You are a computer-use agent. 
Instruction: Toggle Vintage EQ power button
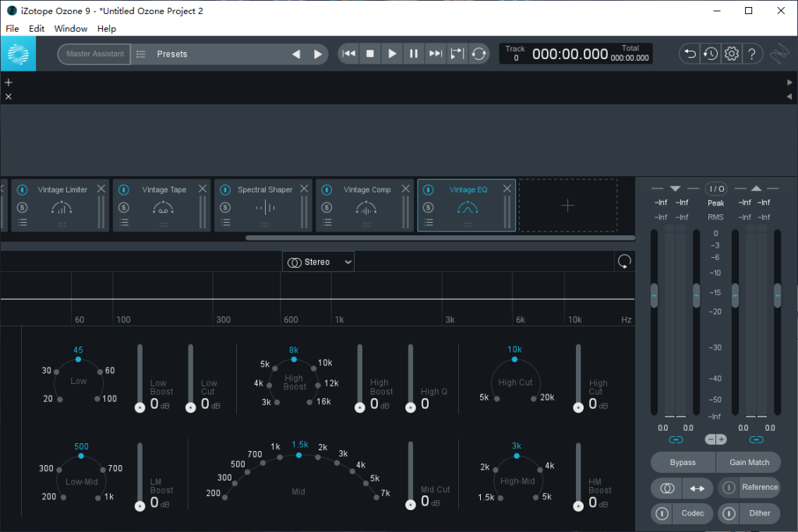tap(428, 190)
